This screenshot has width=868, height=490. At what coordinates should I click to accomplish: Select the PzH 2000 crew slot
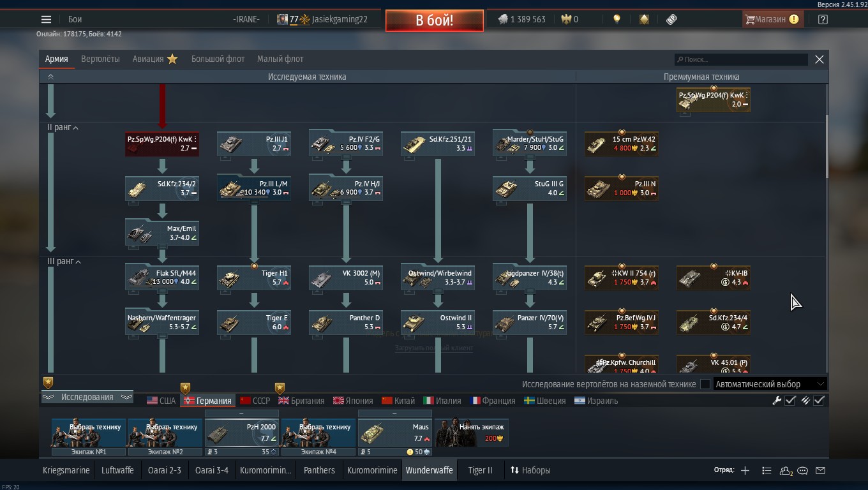[242, 433]
